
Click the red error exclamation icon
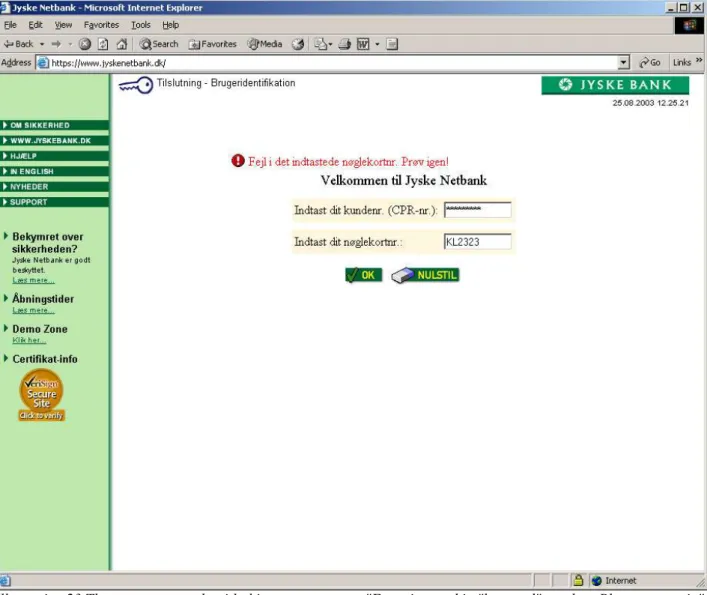(x=238, y=160)
